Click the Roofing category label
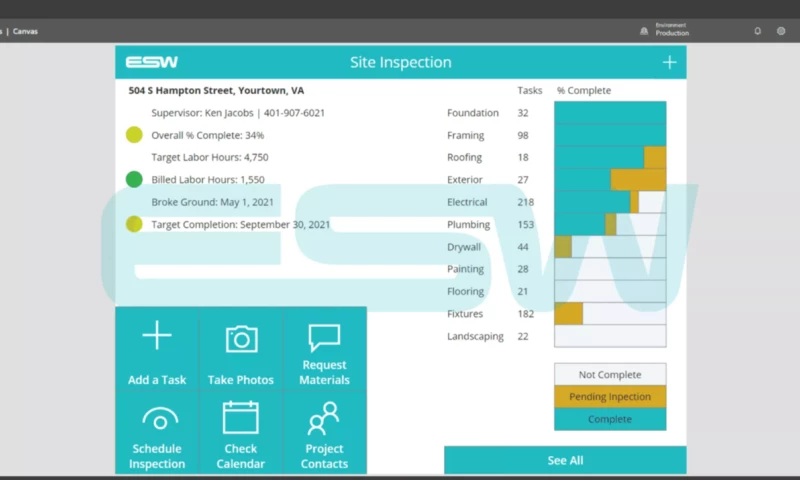Viewport: 800px width, 480px height. click(464, 157)
